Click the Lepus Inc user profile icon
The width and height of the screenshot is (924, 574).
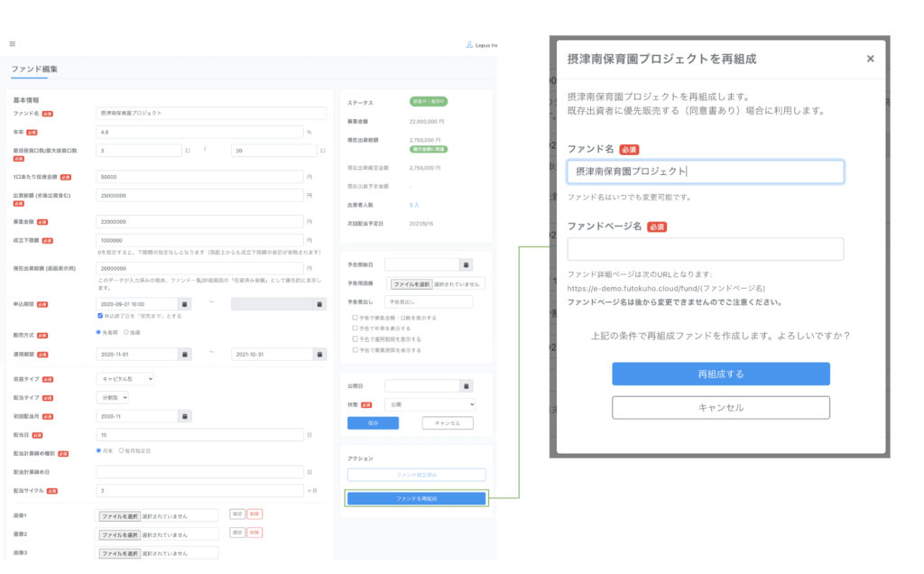[468, 44]
